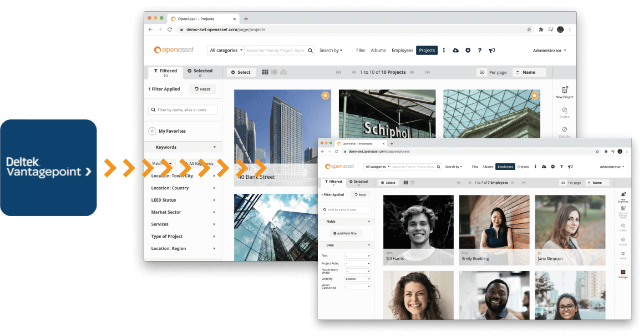644x336 pixels.
Task: Click Reset filter button in Projects window
Action: coord(202,89)
